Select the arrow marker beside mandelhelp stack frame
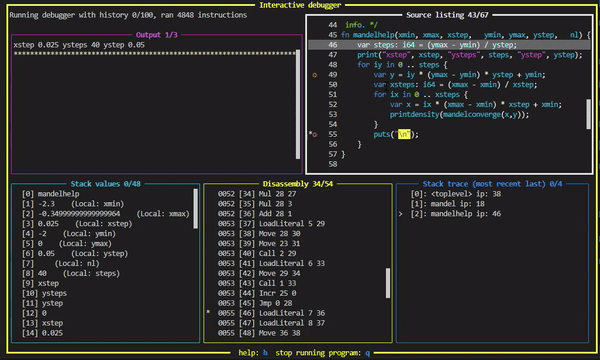Viewport: 600px width, 360px height. point(401,214)
